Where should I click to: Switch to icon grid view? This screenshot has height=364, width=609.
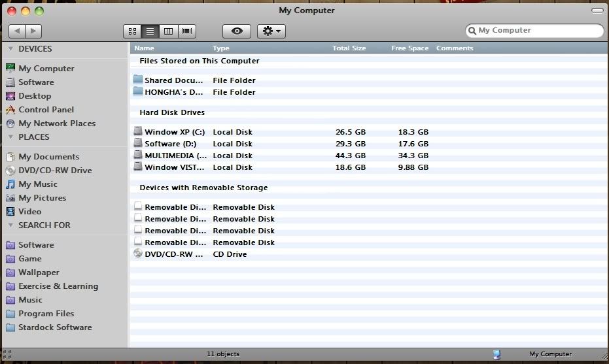click(x=132, y=31)
